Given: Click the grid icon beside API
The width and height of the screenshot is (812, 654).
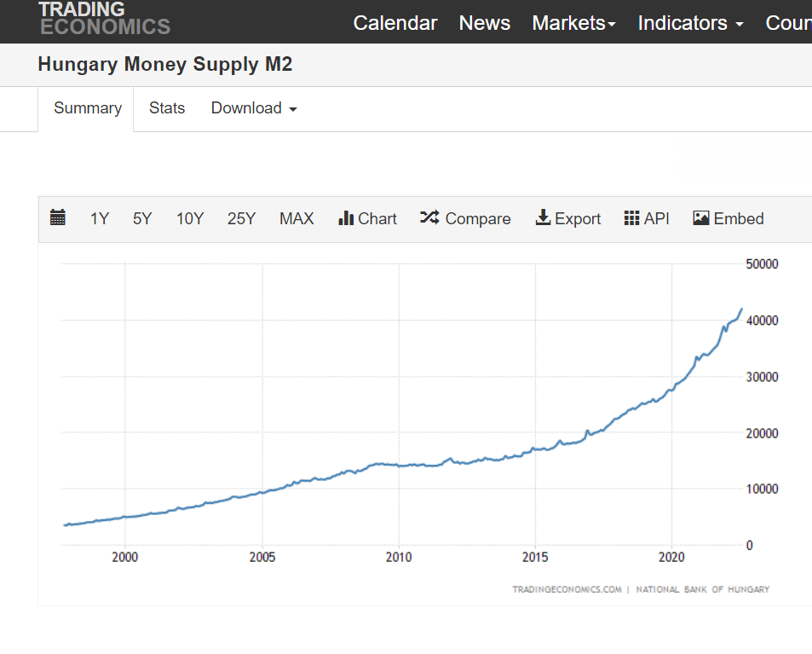Looking at the screenshot, I should tap(631, 218).
